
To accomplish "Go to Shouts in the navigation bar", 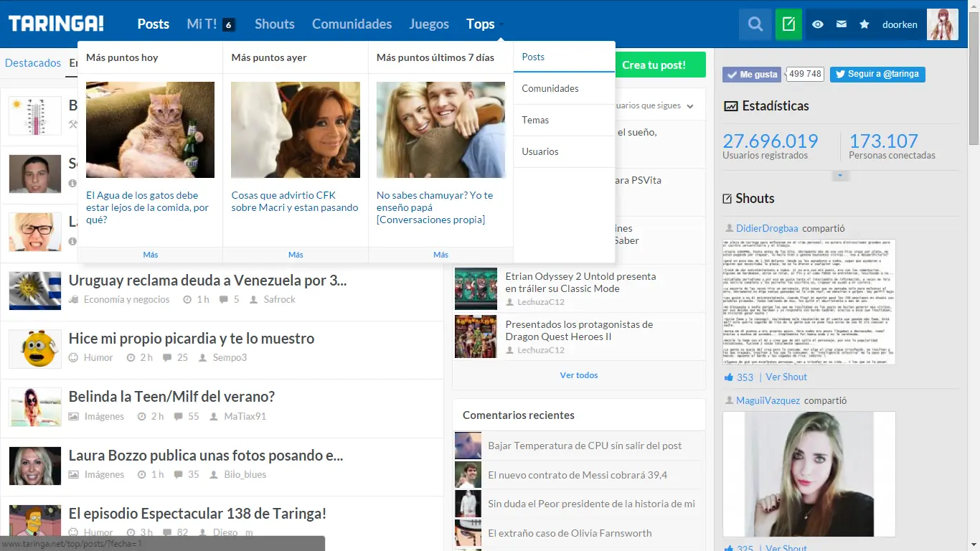I will click(275, 24).
